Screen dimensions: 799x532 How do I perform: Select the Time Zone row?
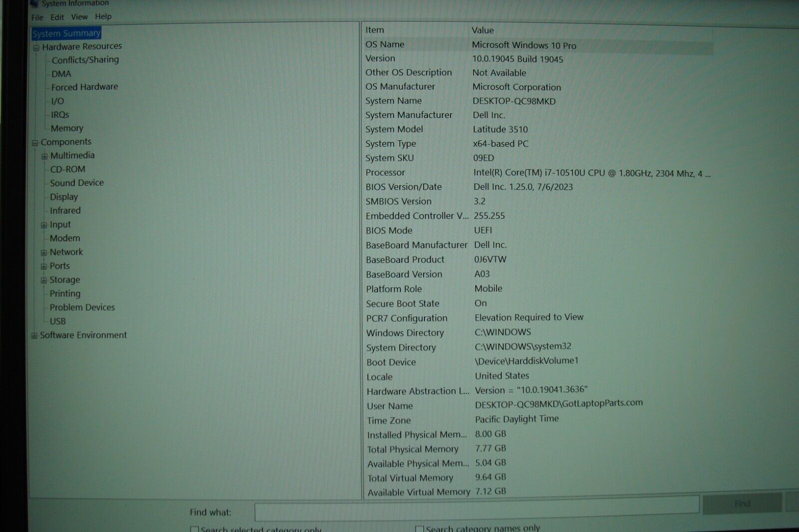pyautogui.click(x=538, y=420)
